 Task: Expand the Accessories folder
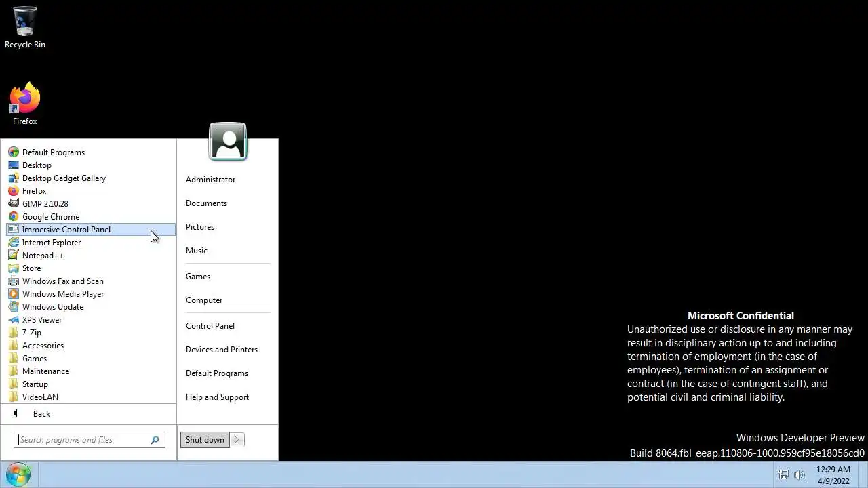92,346
